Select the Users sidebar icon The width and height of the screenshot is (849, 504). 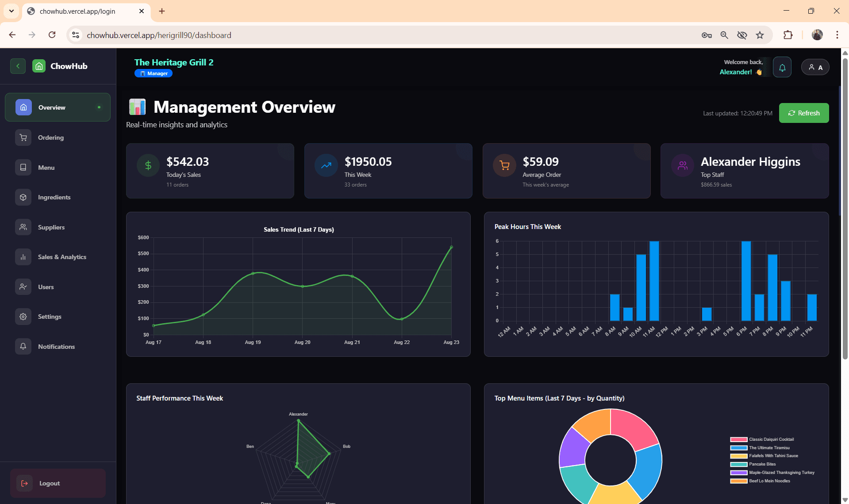coord(23,286)
